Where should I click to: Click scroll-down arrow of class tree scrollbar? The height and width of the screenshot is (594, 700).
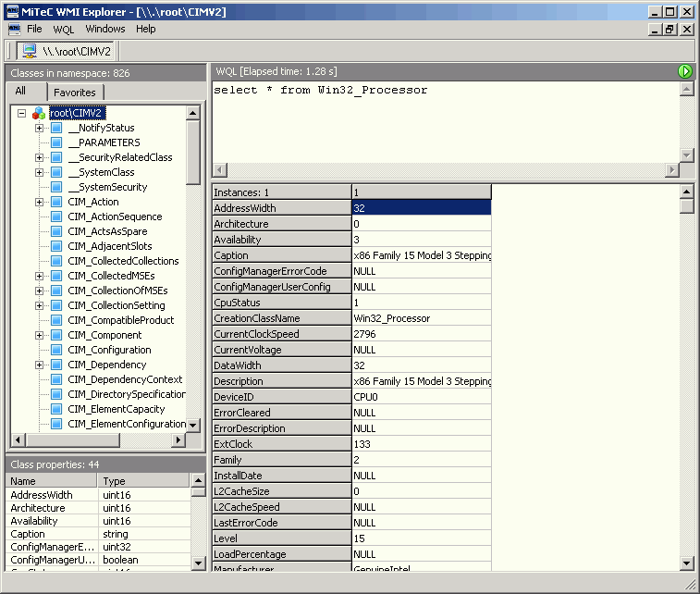click(x=193, y=425)
